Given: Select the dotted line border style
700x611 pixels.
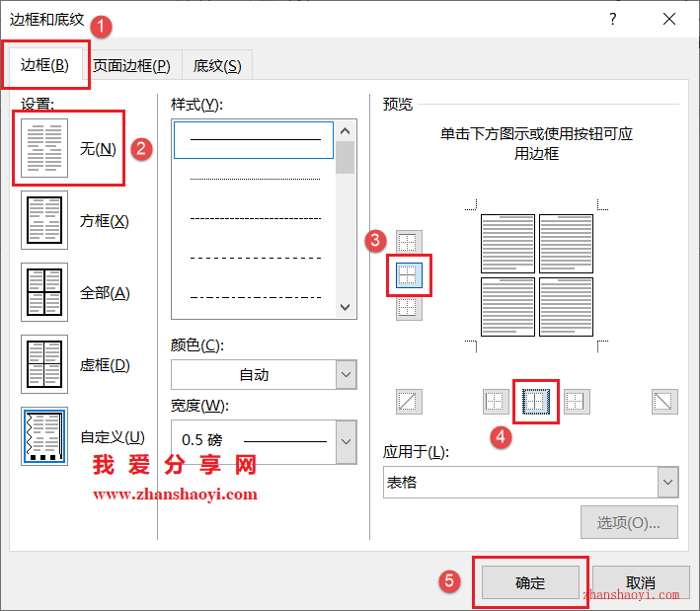Looking at the screenshot, I should [x=255, y=179].
